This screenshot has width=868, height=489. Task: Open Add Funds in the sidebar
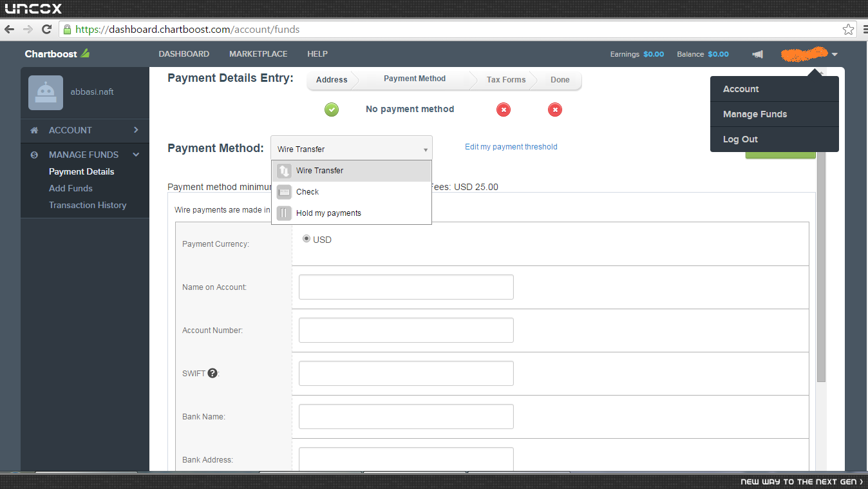tap(71, 188)
